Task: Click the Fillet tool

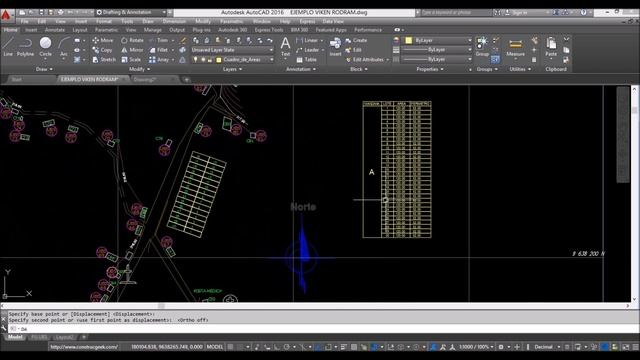Action: pyautogui.click(x=159, y=50)
